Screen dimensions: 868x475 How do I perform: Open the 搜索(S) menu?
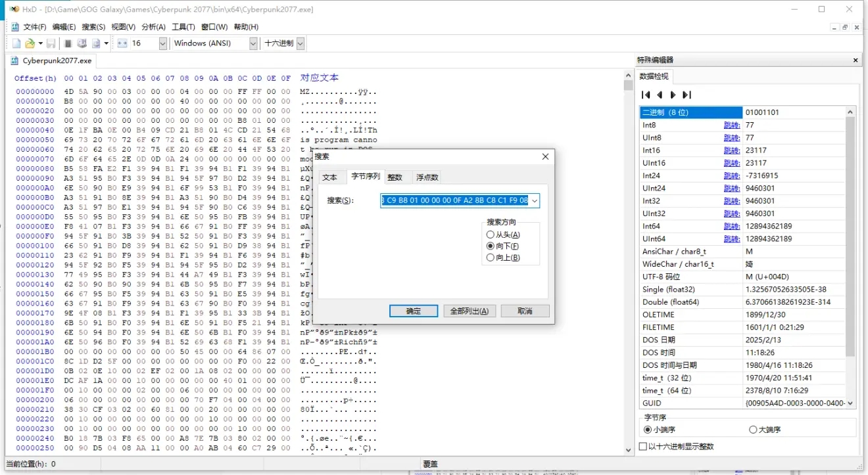click(93, 27)
